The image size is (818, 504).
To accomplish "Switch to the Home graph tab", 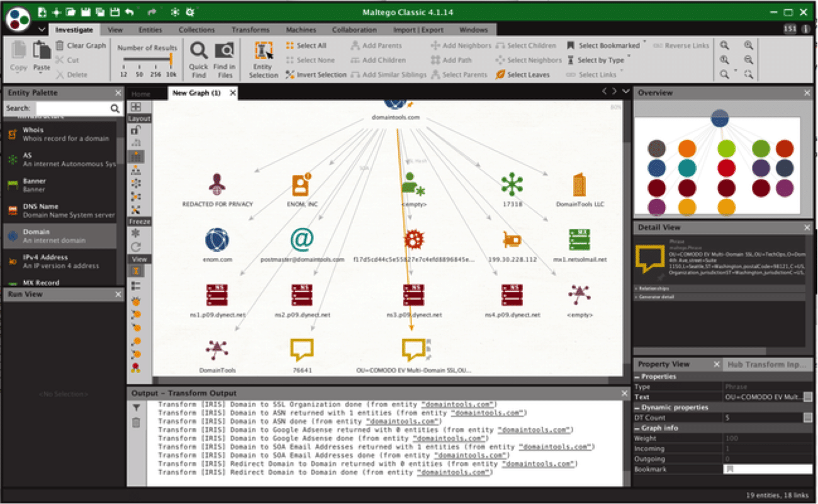I will tap(140, 93).
